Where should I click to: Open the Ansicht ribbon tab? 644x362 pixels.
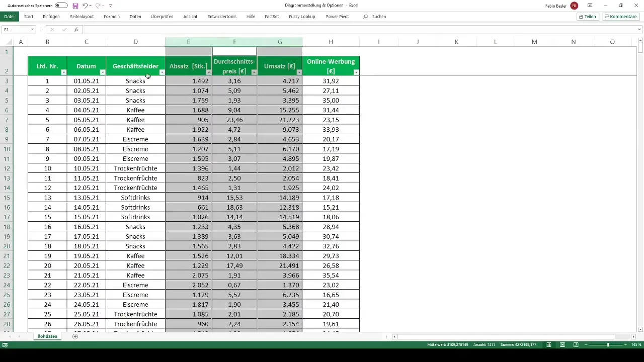point(190,17)
